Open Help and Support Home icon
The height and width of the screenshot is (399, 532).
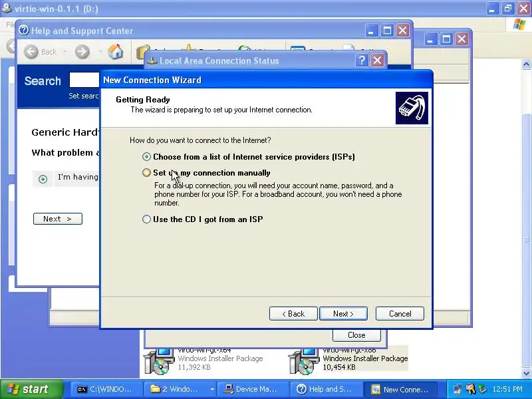point(115,52)
